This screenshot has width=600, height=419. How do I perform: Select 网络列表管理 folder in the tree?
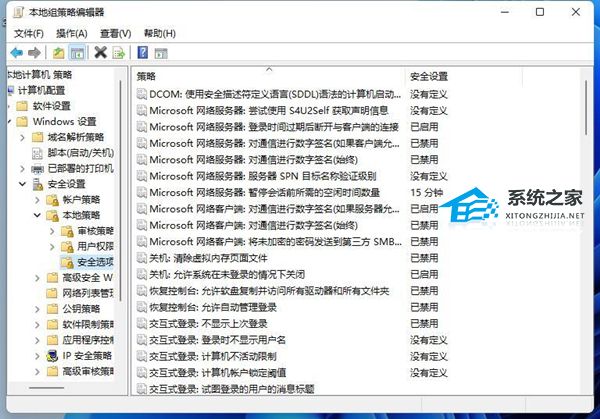click(x=88, y=293)
